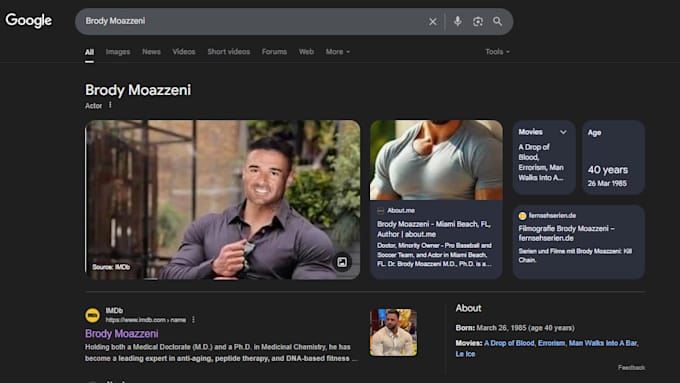Go to the Forums tab
Screen dimensions: 680x383
tap(274, 52)
